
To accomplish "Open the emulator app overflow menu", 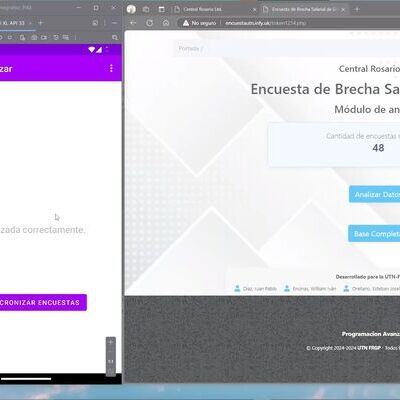I will (x=111, y=68).
